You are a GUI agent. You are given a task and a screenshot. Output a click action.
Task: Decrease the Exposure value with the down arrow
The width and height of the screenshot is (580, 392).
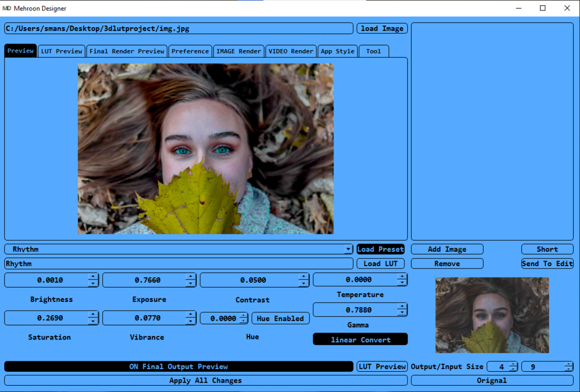[x=191, y=283]
